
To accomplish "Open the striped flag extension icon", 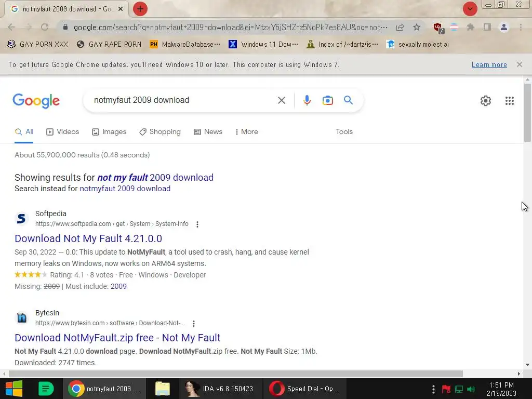I will point(454,27).
